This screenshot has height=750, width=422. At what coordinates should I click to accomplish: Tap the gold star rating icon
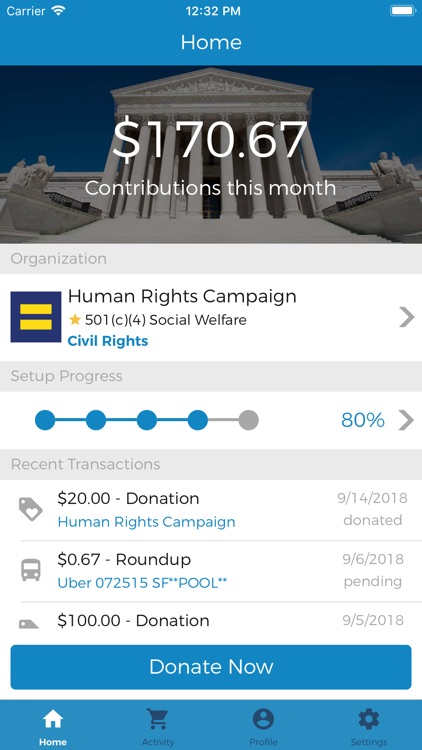coord(74,319)
